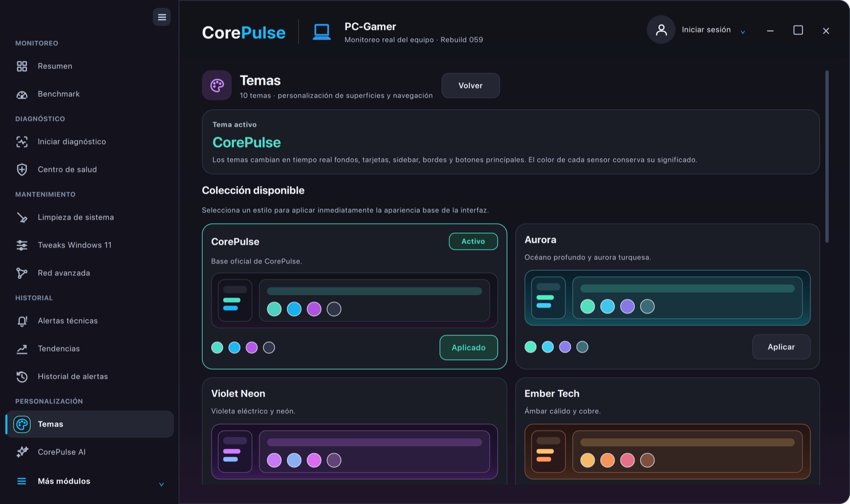
Task: Click the Temas palette icon in sidebar
Action: click(x=22, y=424)
